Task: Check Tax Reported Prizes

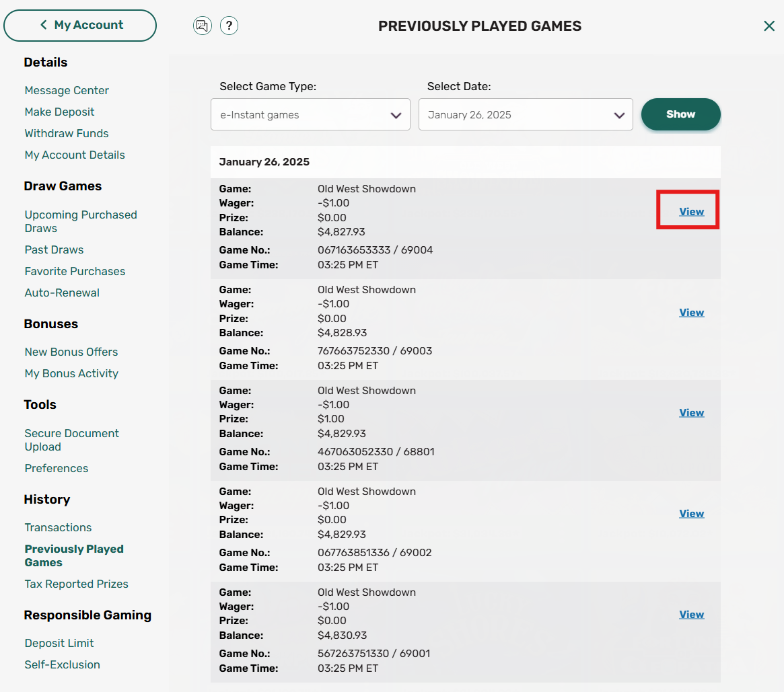Action: click(x=76, y=584)
